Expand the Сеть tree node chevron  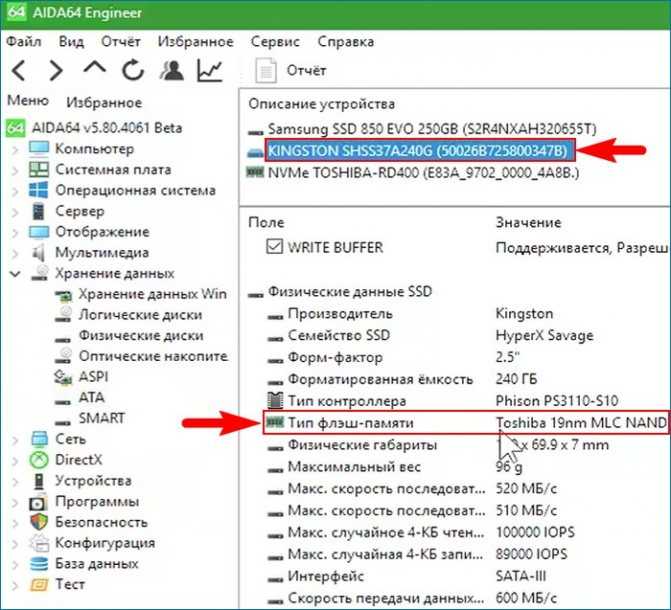point(15,439)
